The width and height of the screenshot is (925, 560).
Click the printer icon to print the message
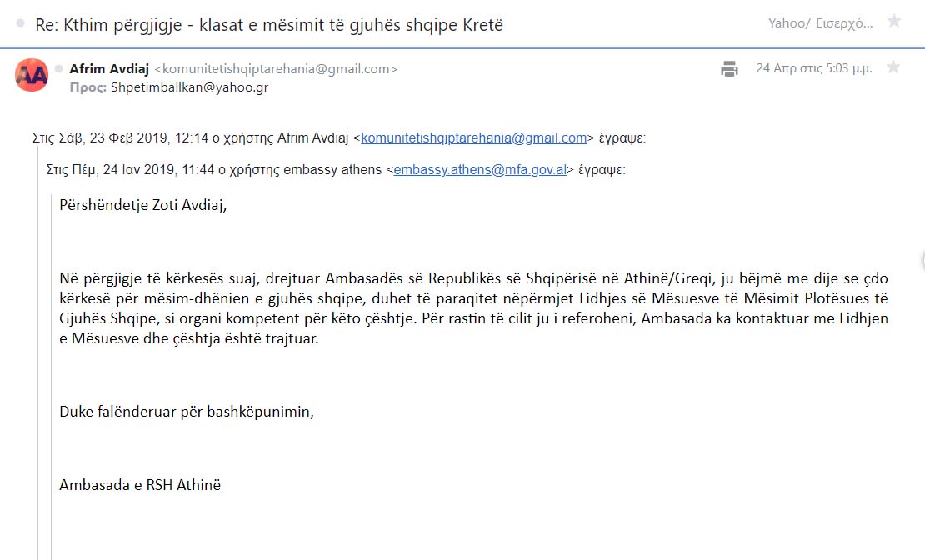tap(729, 68)
